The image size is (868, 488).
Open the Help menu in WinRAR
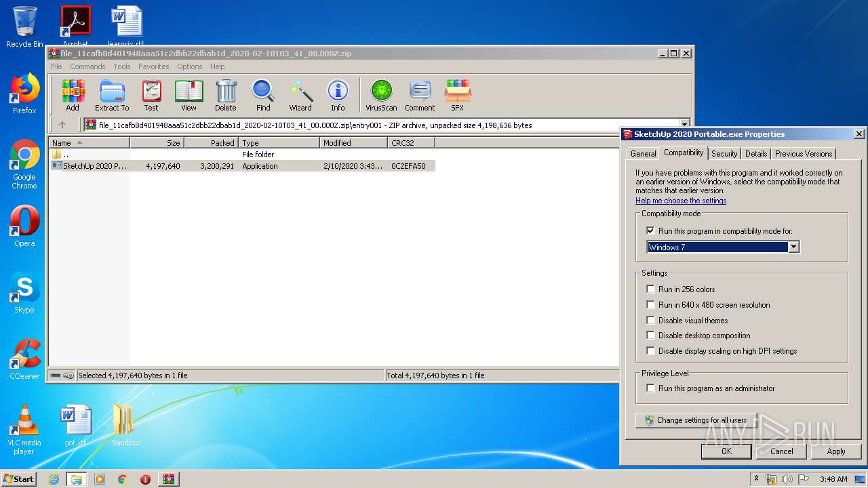click(x=217, y=66)
